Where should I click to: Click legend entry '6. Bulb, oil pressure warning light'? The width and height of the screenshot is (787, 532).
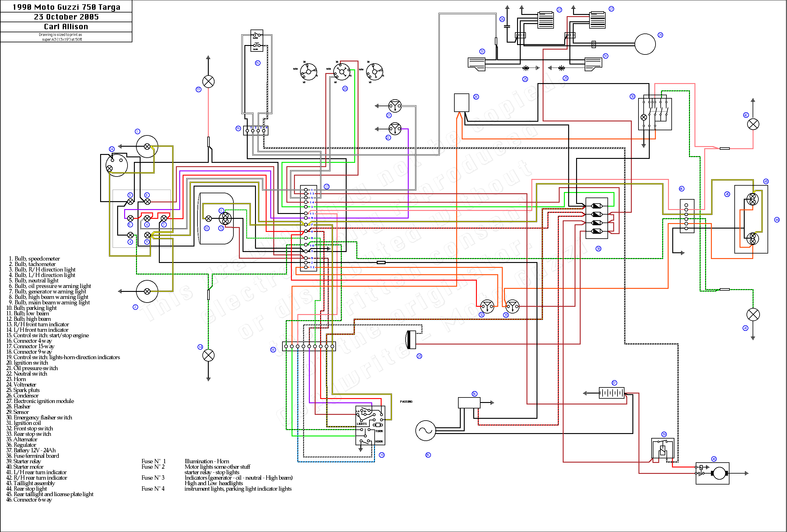pos(50,286)
